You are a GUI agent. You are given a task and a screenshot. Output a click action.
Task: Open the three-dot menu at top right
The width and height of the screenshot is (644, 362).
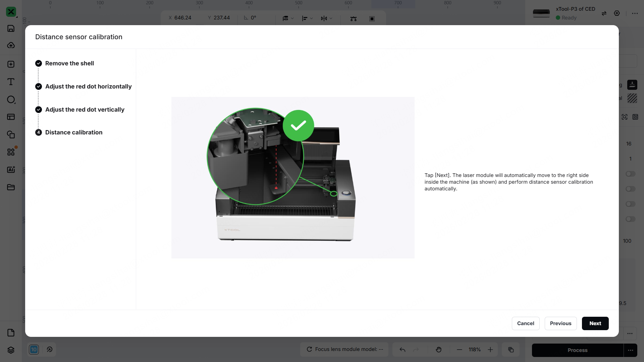click(x=635, y=13)
